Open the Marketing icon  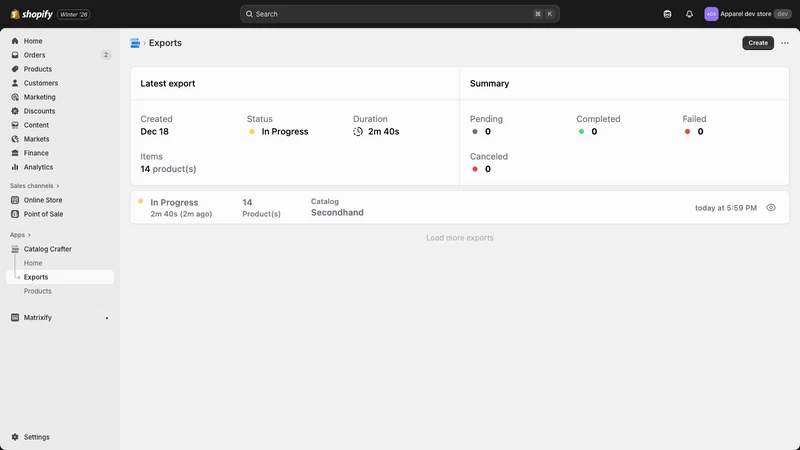(15, 97)
